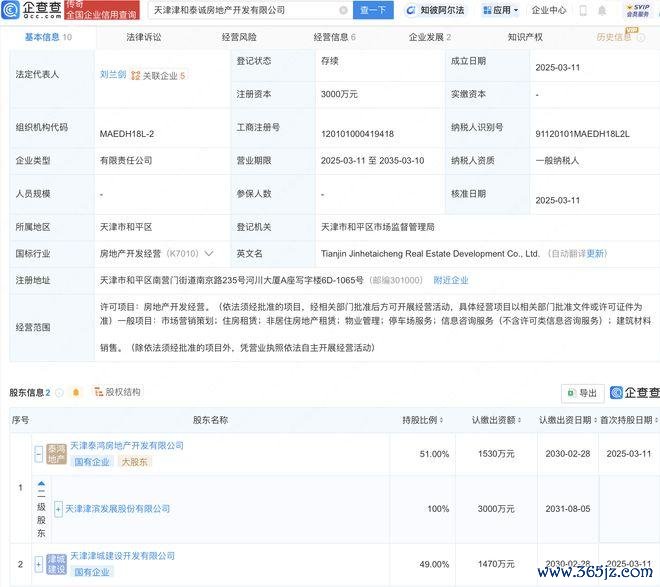Click the 更新 translation link
660x587 pixels.
595,254
